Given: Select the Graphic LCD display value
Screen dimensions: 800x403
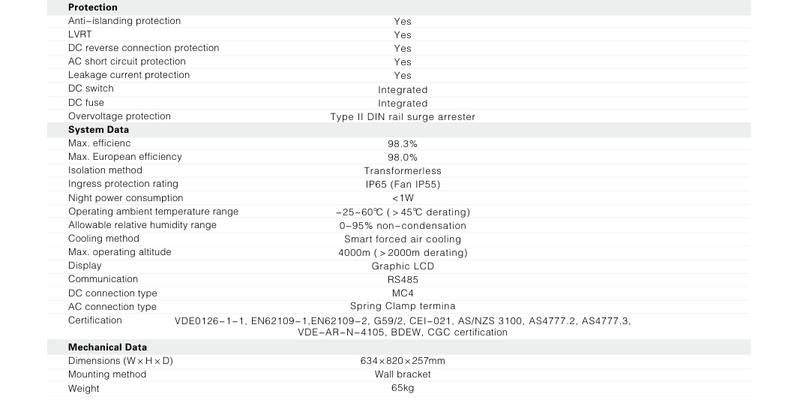Looking at the screenshot, I should tap(402, 266).
